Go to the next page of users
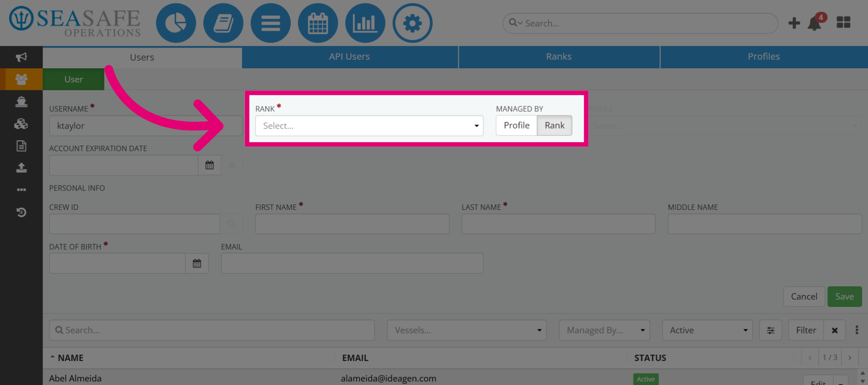Image resolution: width=868 pixels, height=385 pixels. (849, 357)
